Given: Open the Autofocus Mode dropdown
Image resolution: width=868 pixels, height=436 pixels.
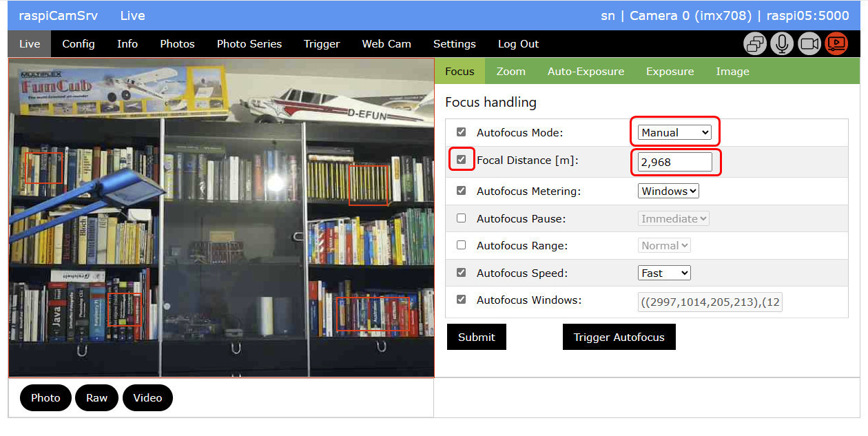Looking at the screenshot, I should 674,133.
